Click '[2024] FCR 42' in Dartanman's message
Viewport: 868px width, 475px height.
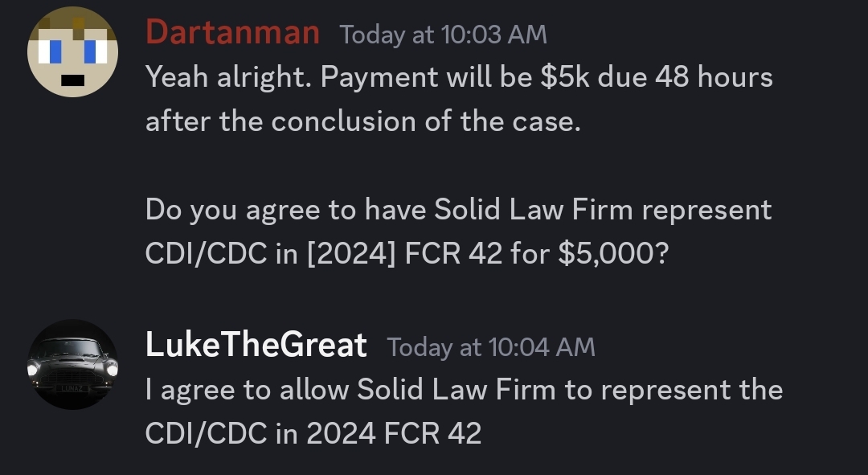tap(404, 254)
